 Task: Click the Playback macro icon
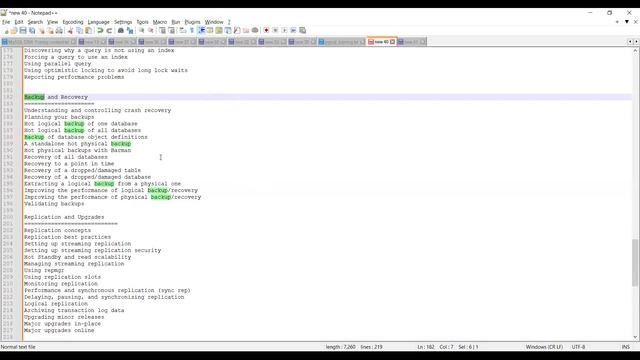(284, 31)
